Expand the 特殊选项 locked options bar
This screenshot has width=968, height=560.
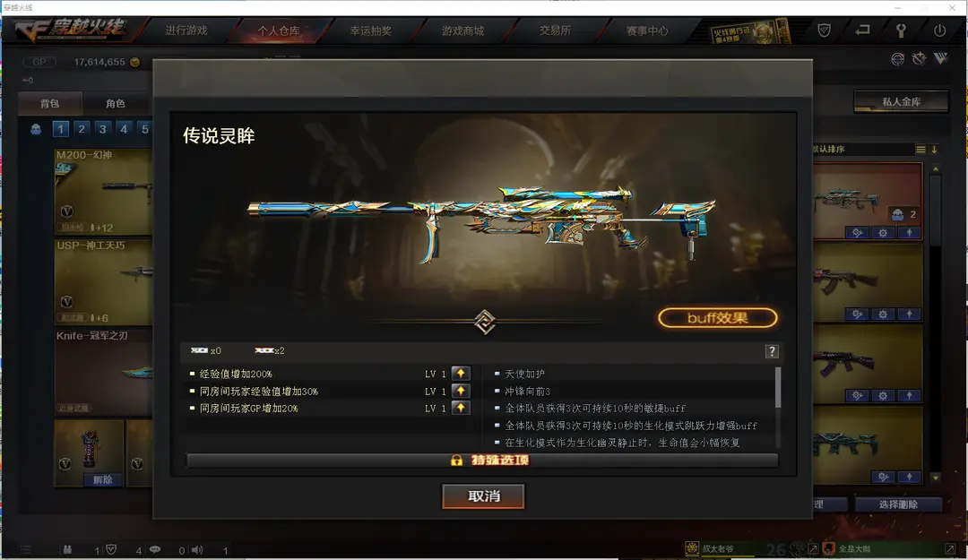pyautogui.click(x=482, y=461)
